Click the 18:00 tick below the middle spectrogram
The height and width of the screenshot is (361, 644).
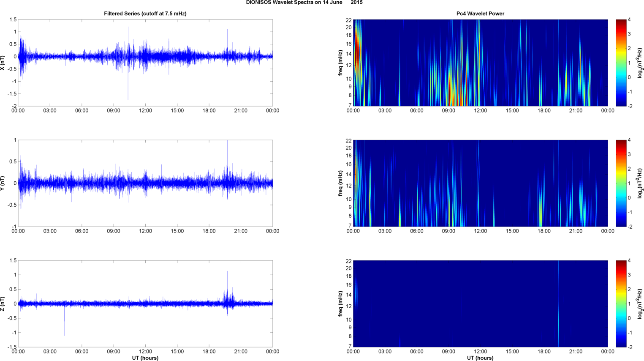coord(544,231)
